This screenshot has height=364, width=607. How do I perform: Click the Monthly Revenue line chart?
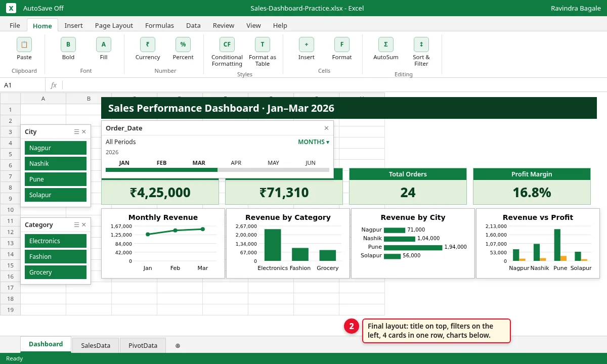click(x=163, y=243)
